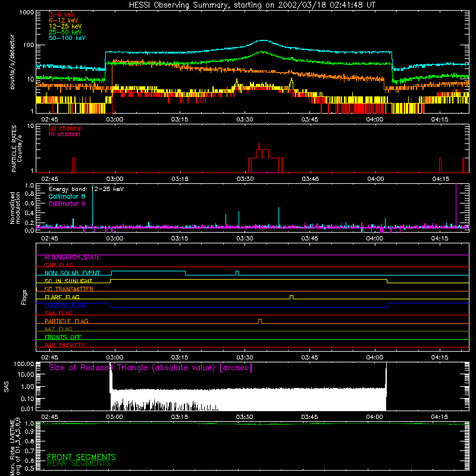Click the 02:45 label under the SAS panel
The width and height of the screenshot is (476, 476).
[49, 417]
